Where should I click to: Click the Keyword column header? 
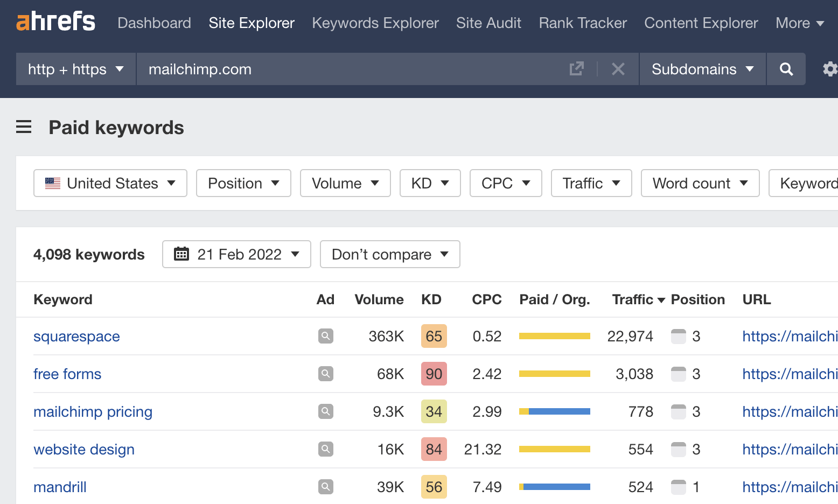point(63,299)
